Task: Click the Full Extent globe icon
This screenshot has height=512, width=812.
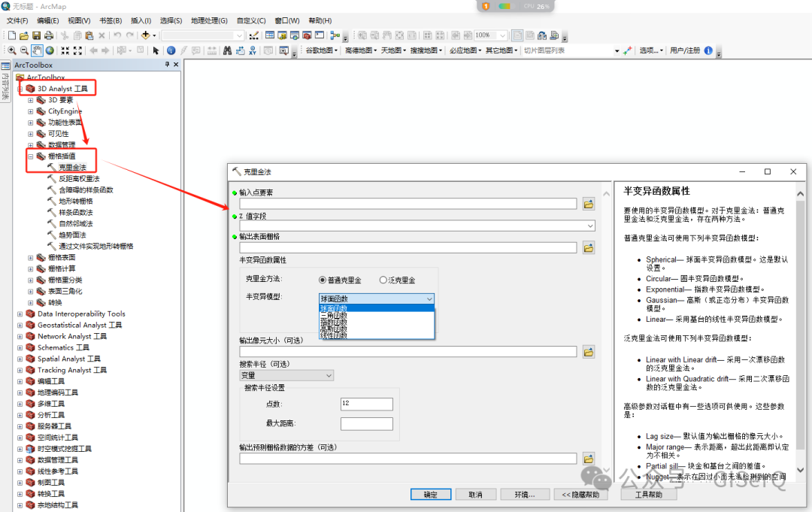Action: pyautogui.click(x=50, y=50)
